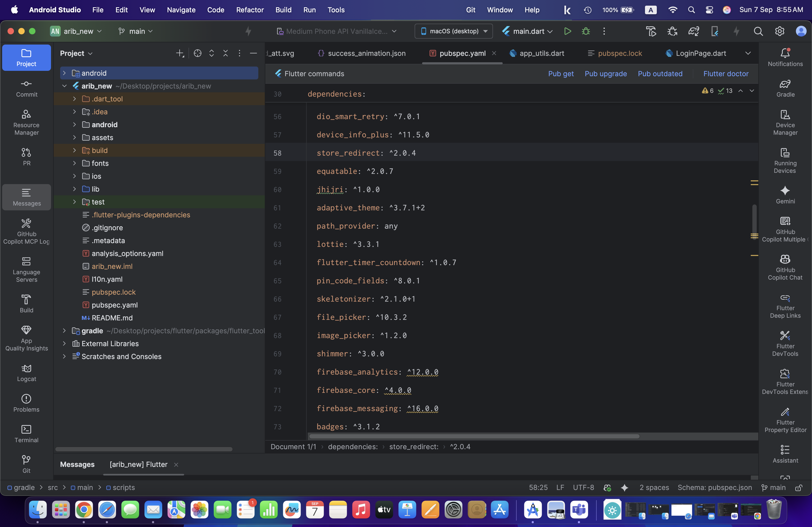Open the Logcat panel

pyautogui.click(x=27, y=373)
